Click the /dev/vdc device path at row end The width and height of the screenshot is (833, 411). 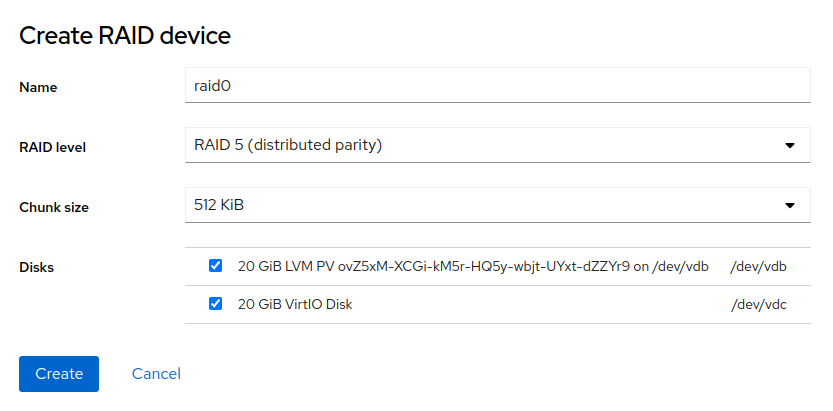759,304
